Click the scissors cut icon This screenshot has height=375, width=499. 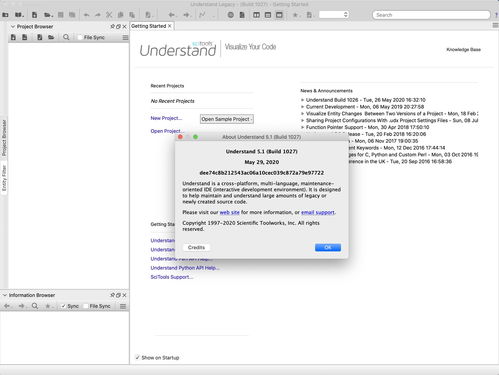pos(109,15)
